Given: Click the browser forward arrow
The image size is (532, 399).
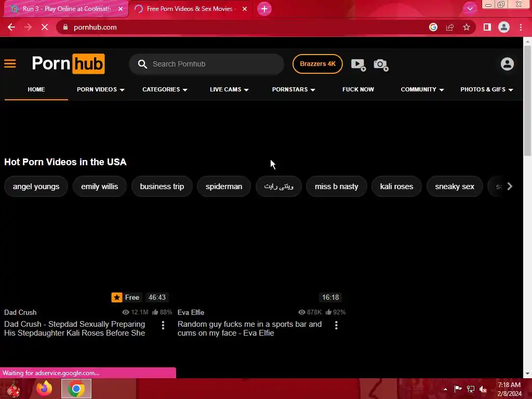Looking at the screenshot, I should point(28,27).
